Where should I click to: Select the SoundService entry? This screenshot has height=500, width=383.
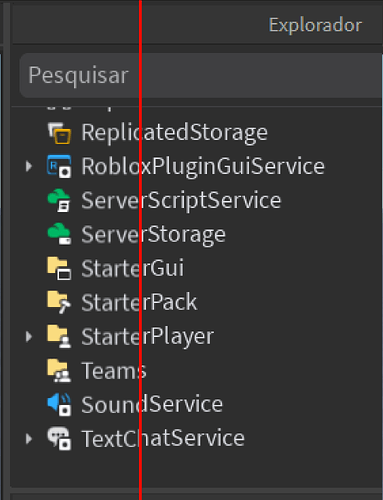point(152,405)
